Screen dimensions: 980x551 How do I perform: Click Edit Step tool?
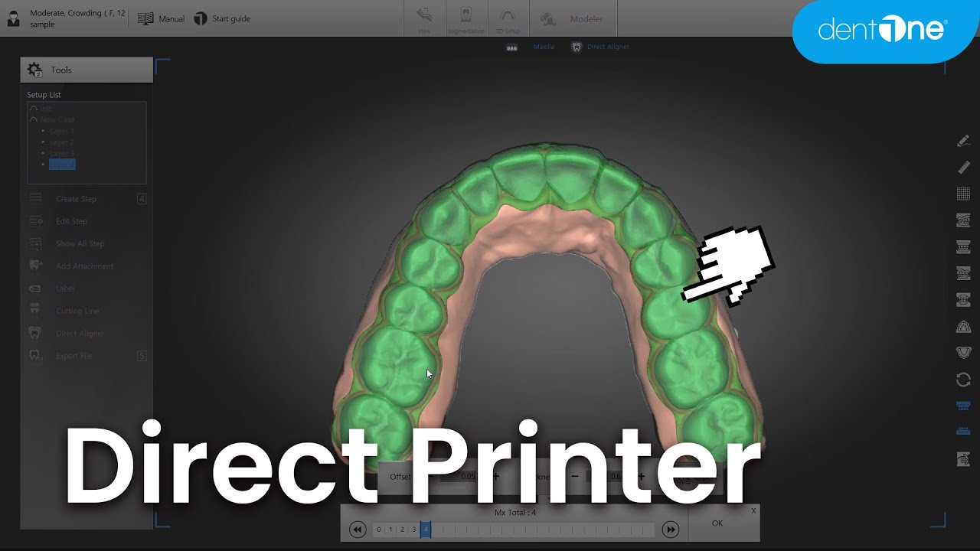(x=71, y=221)
